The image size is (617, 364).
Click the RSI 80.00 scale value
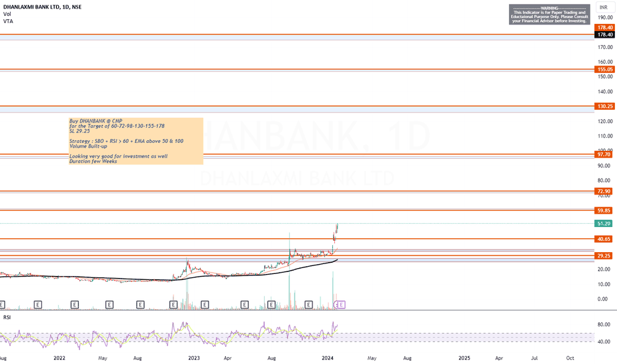[x=604, y=325]
